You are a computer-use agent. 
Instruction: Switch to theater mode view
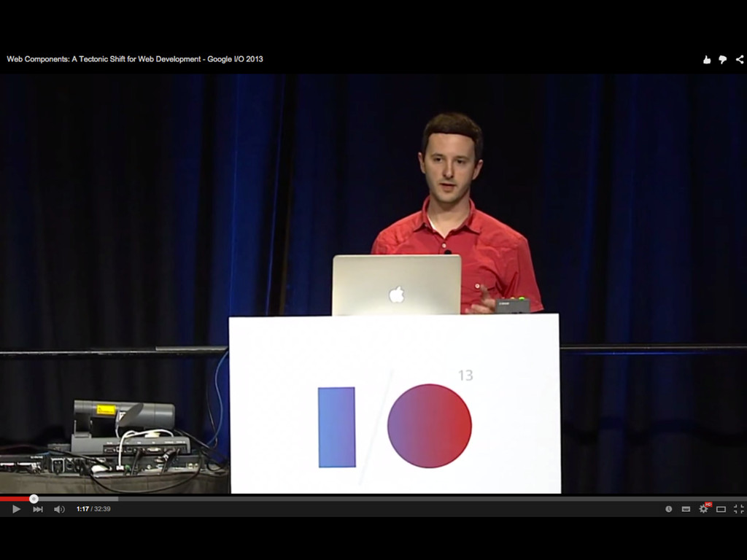721,509
